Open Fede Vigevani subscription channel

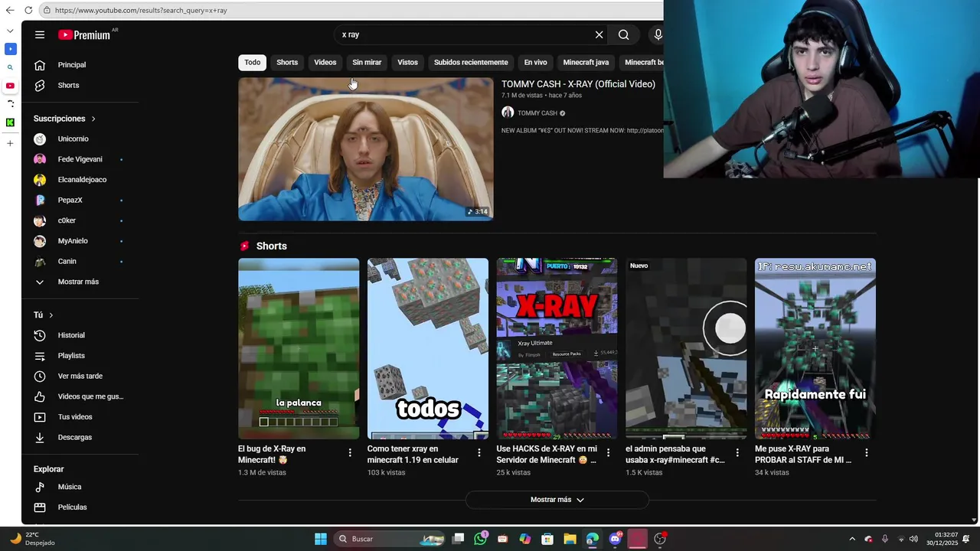(80, 159)
